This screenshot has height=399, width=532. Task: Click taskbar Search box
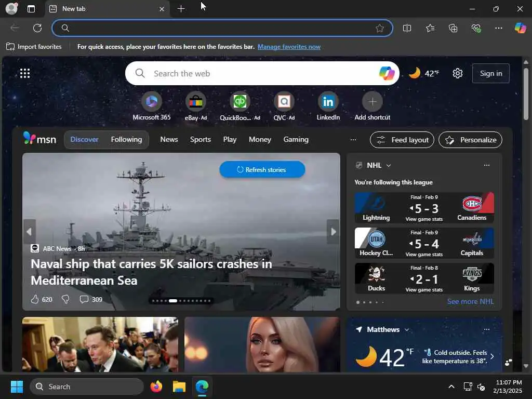87,387
